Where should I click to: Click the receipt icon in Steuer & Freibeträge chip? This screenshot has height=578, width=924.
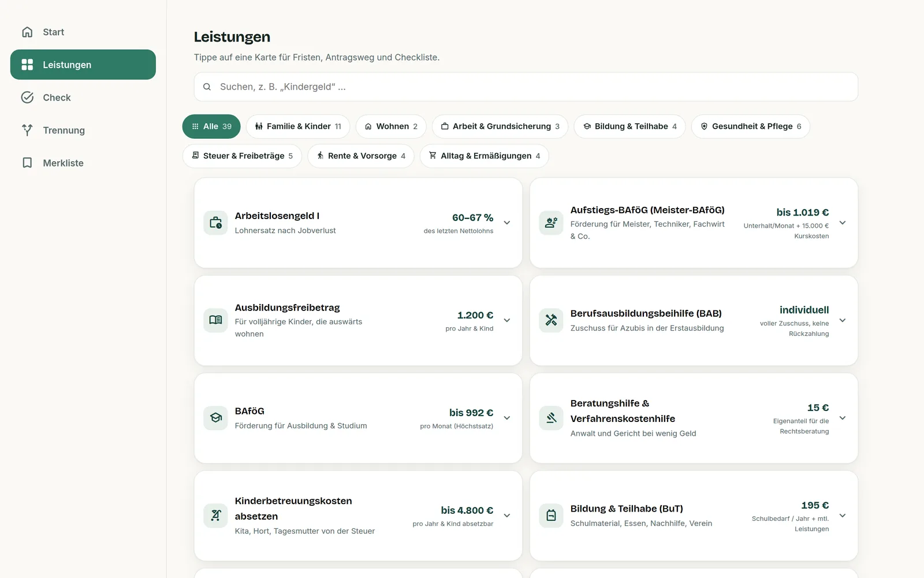[195, 155]
